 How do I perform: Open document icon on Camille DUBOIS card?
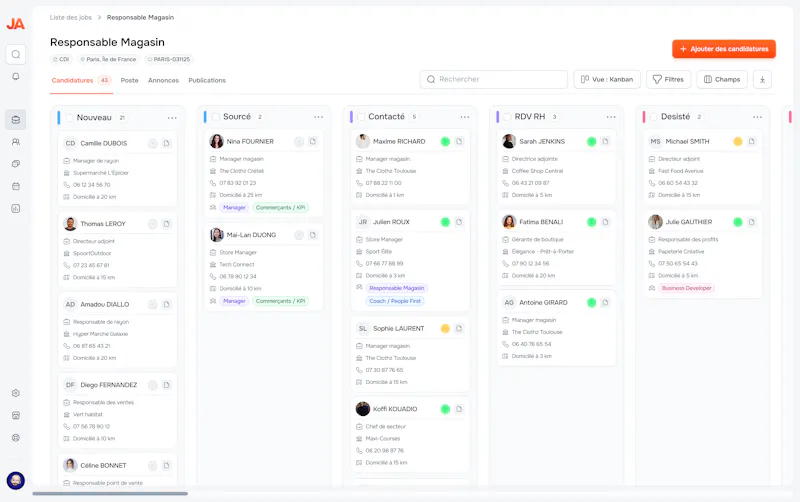point(166,143)
